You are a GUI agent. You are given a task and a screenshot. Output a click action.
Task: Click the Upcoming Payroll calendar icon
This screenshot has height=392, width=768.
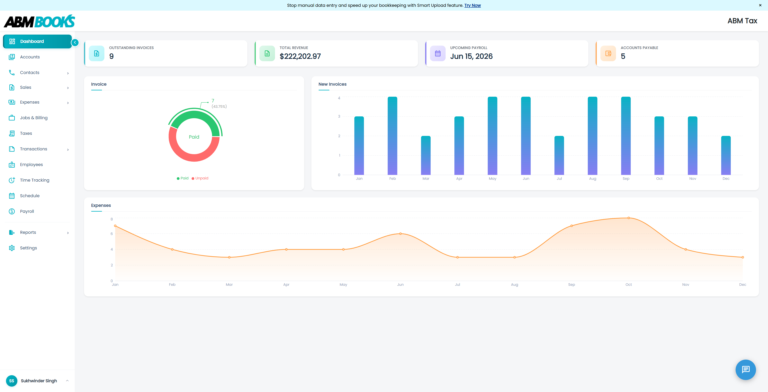tap(438, 53)
